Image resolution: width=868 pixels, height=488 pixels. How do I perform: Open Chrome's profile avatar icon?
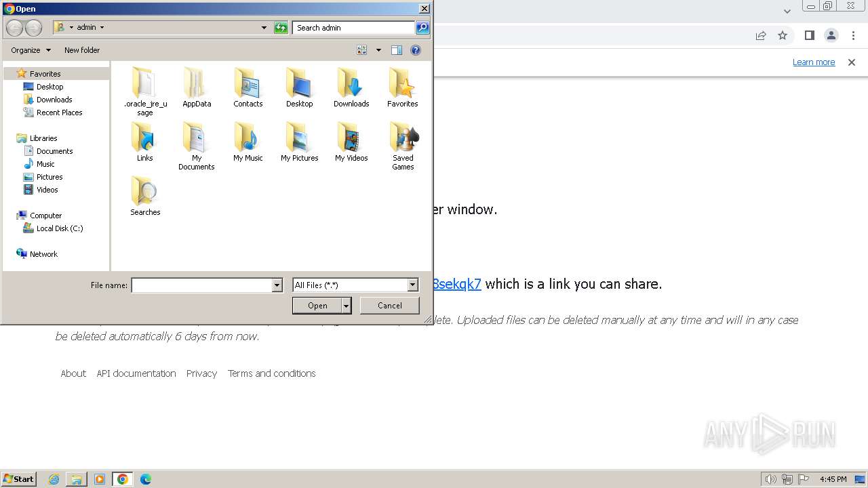pyautogui.click(x=831, y=35)
